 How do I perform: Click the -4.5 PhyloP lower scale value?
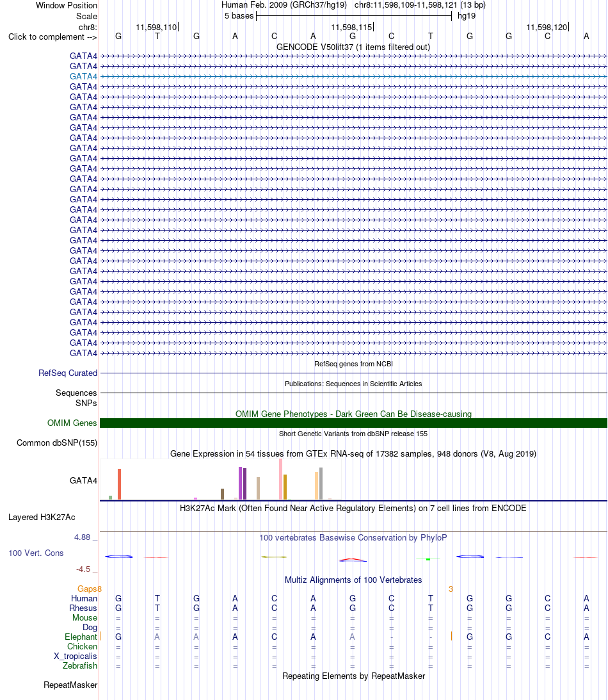(x=83, y=569)
